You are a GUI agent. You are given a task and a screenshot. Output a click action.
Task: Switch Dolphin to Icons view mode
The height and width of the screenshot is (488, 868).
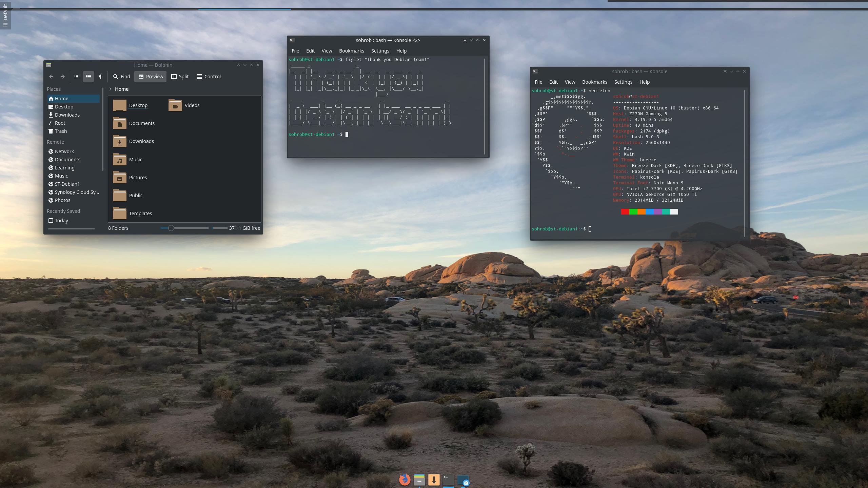[77, 77]
